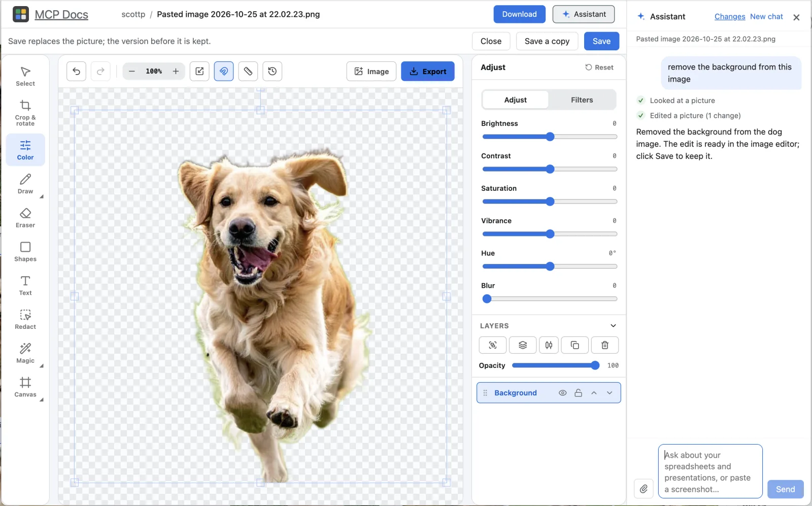Select the Draw pencil tool

25,184
